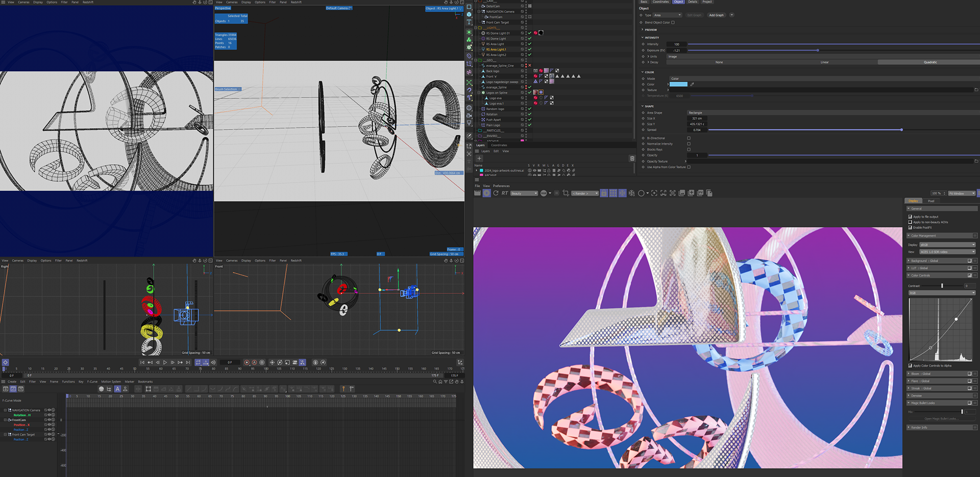Open the Display sRGB dropdown
The image size is (980, 477).
(x=947, y=245)
